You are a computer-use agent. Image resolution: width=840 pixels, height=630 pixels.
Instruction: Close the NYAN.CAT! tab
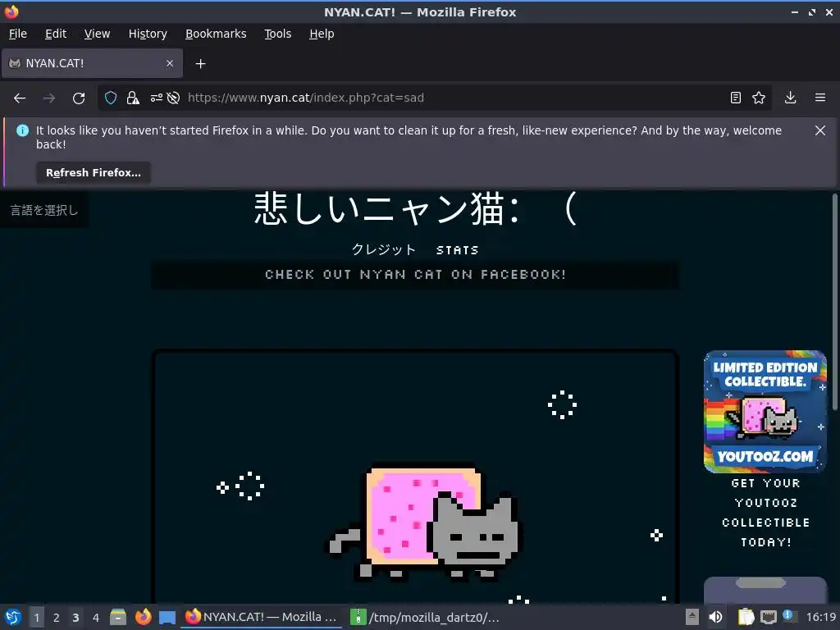coord(170,63)
